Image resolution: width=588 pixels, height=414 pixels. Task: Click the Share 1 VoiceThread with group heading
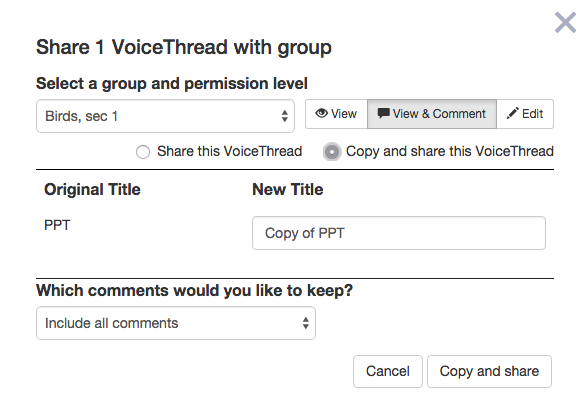(x=184, y=48)
